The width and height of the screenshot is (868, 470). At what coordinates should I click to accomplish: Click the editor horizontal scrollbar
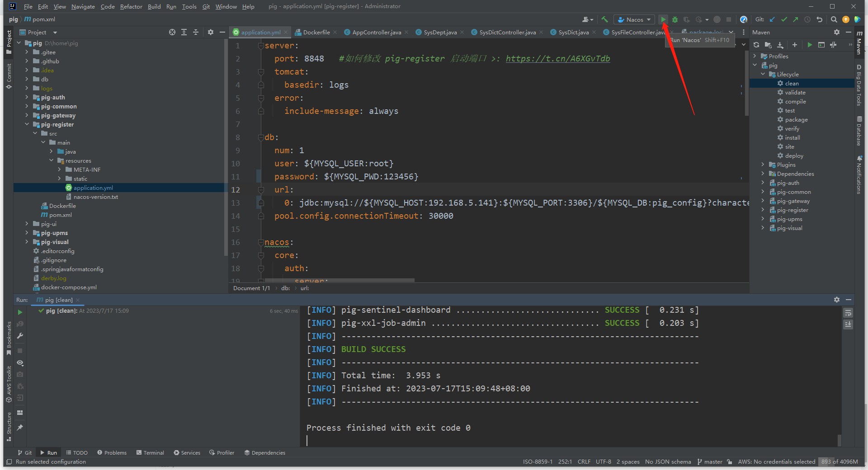tap(340, 280)
